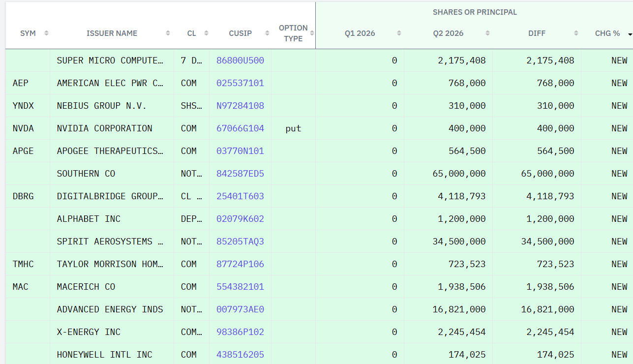This screenshot has width=633, height=364.
Task: Click ALPHABET INC issuer name
Action: (x=89, y=219)
